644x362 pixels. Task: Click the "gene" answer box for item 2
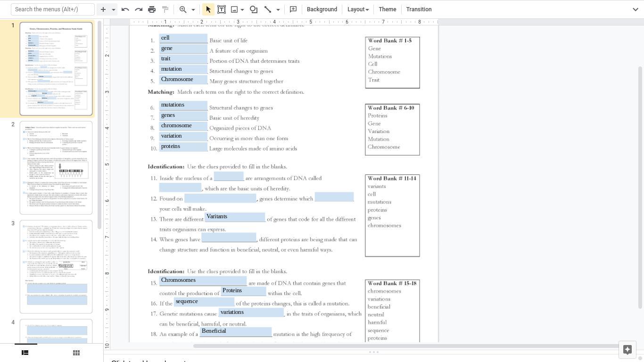(183, 49)
